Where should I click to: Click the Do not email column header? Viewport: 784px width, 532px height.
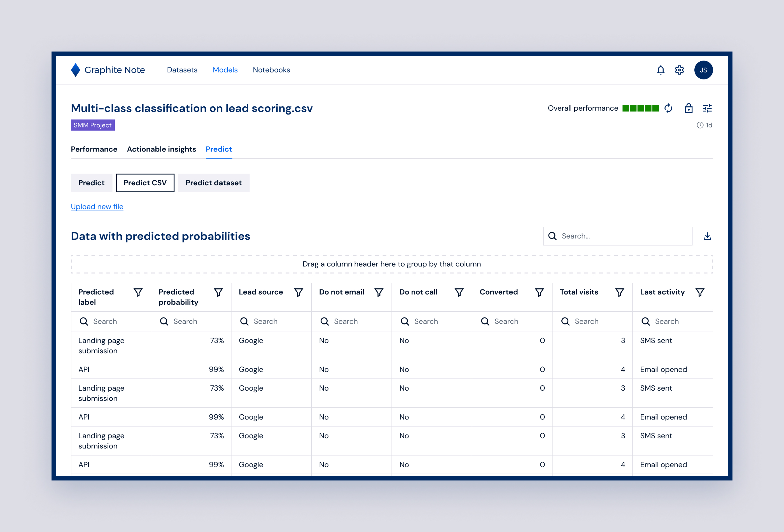pyautogui.click(x=342, y=292)
